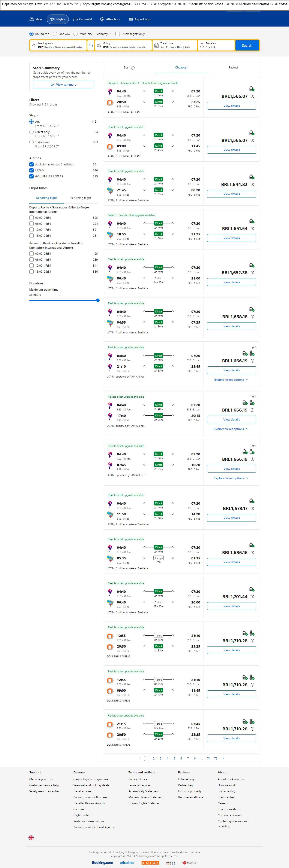Open the Travellers 1 adult selector

216,46
